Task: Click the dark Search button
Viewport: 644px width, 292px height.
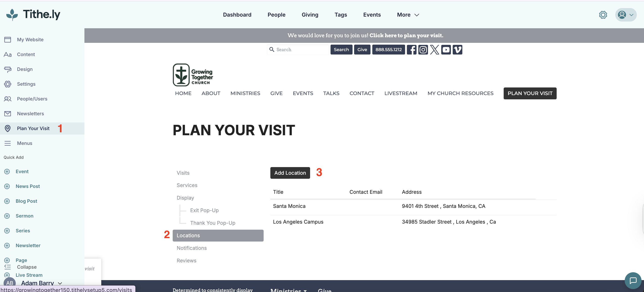Action: pos(341,50)
